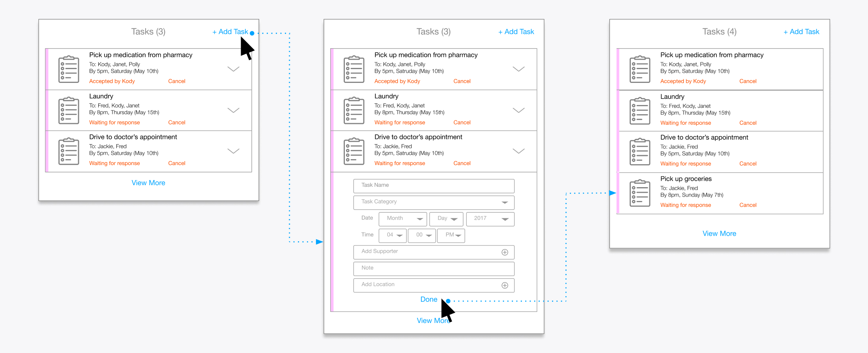Click View More in the left panel
This screenshot has width=868, height=353.
[x=148, y=183]
